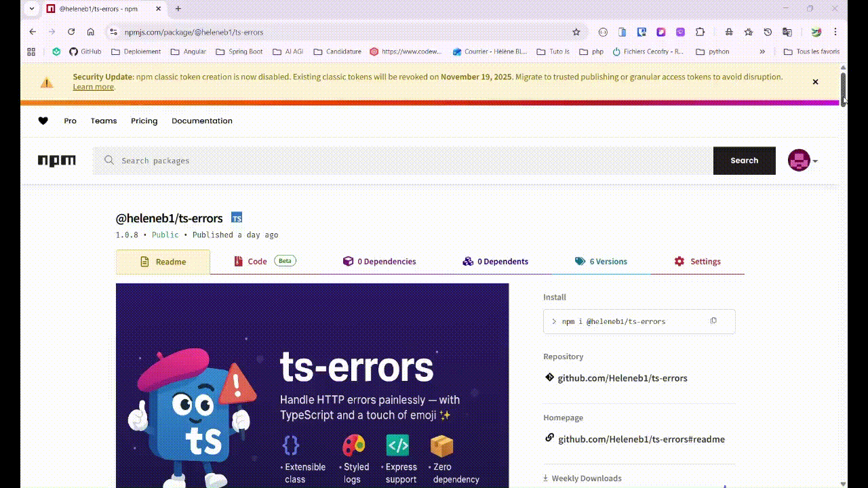868x488 pixels.
Task: Open the apps grid in bookmarks bar
Action: (31, 52)
